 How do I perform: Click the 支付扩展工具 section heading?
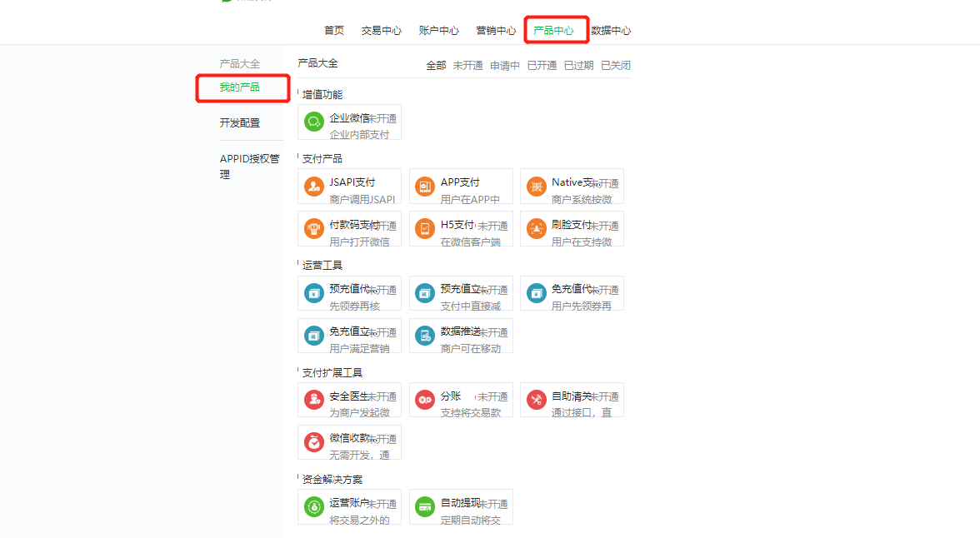pyautogui.click(x=332, y=372)
